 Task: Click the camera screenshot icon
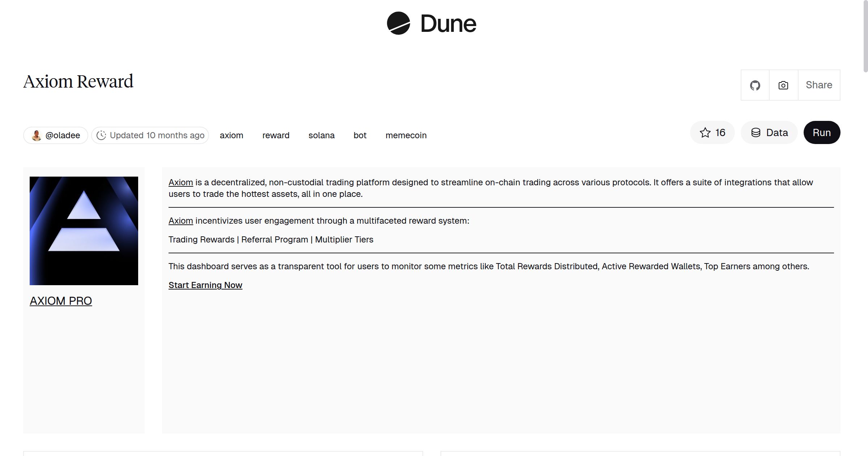(783, 85)
